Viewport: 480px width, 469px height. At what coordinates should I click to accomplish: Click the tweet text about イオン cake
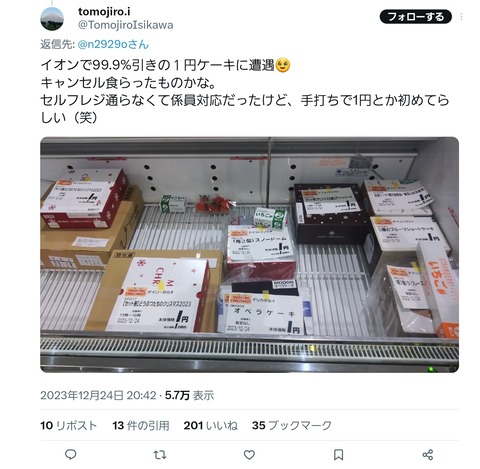tap(245, 91)
